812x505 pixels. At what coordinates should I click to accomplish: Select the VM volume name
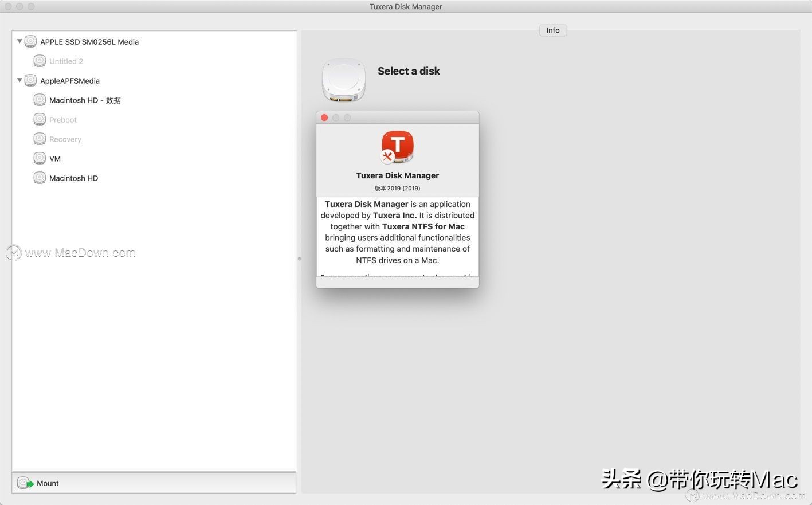pos(55,159)
